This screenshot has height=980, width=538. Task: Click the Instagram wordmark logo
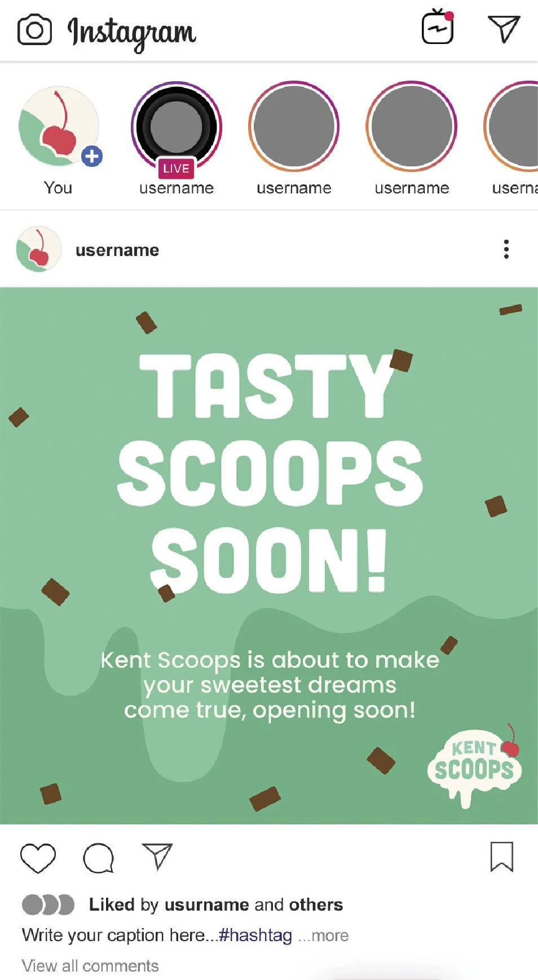pos(131,32)
